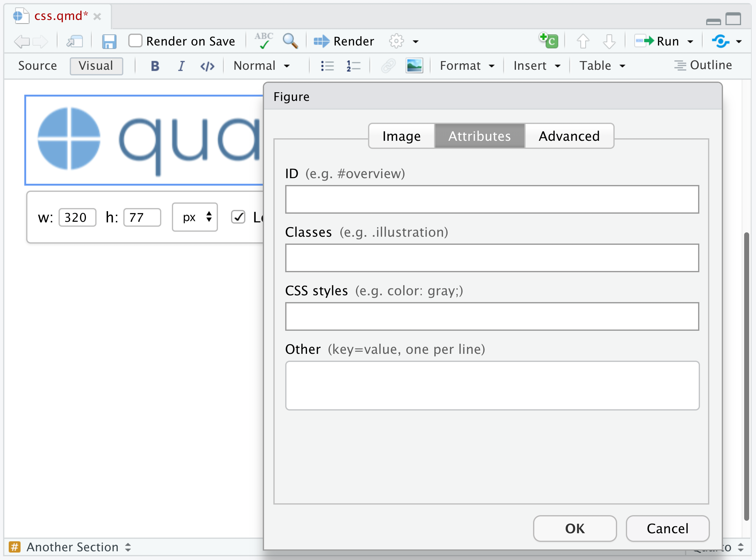
Task: Toggle italic formatting
Action: pyautogui.click(x=181, y=66)
